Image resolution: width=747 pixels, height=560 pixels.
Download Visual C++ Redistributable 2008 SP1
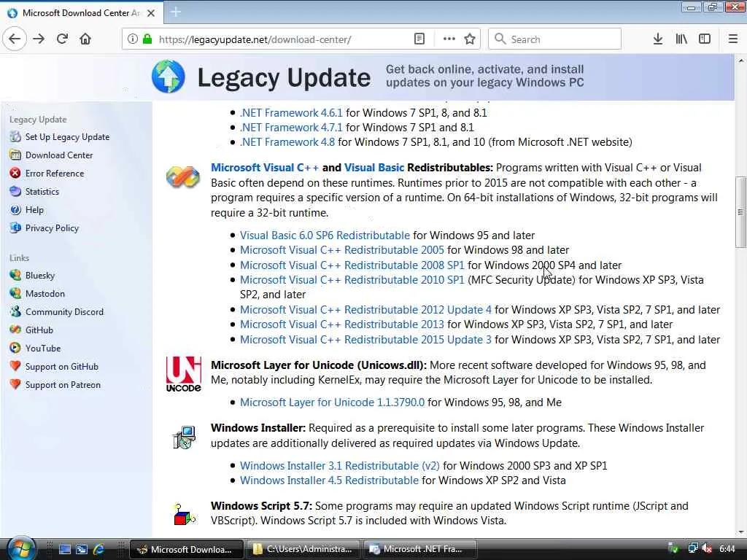click(x=352, y=265)
